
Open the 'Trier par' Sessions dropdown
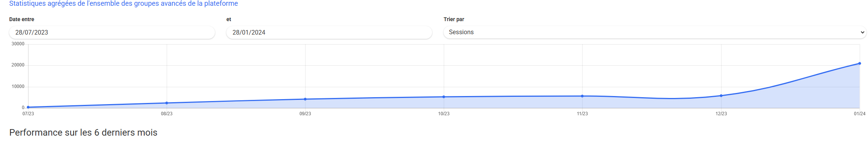coord(655,32)
